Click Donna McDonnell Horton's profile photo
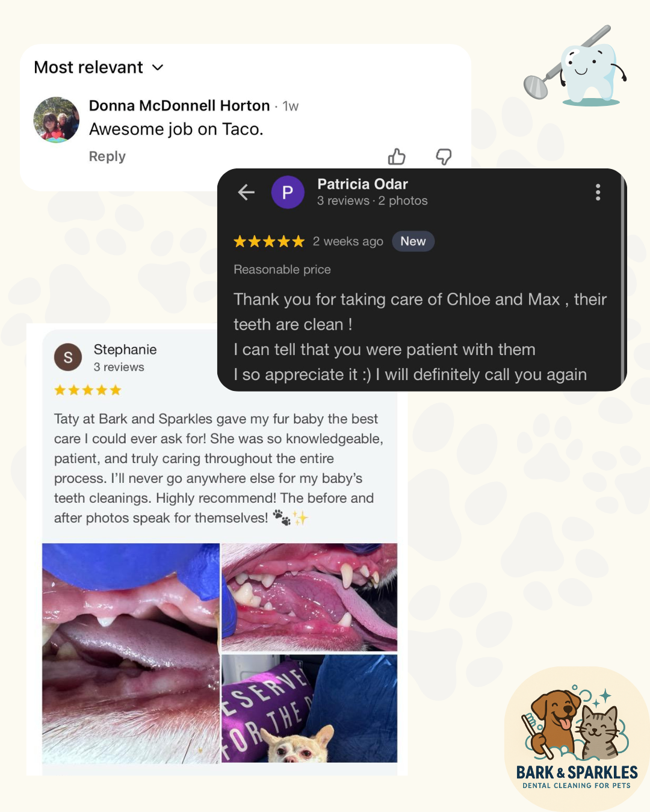The width and height of the screenshot is (650, 812). pyautogui.click(x=57, y=120)
